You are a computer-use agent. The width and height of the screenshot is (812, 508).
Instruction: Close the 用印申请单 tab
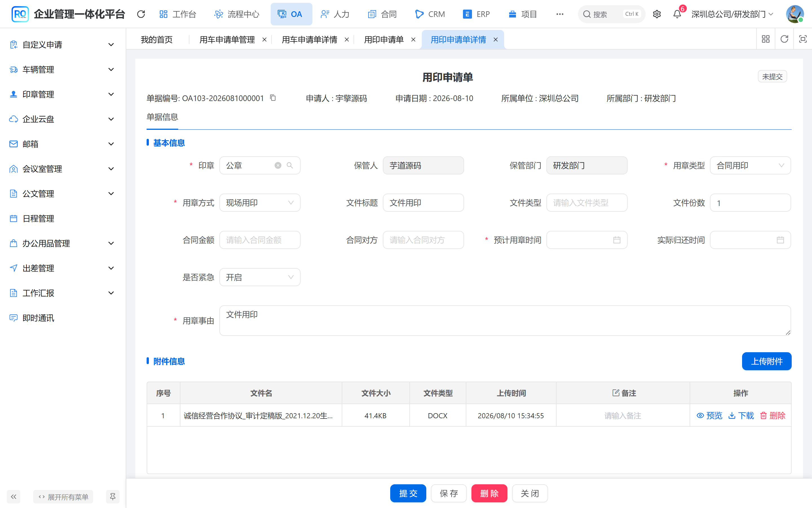click(x=413, y=40)
